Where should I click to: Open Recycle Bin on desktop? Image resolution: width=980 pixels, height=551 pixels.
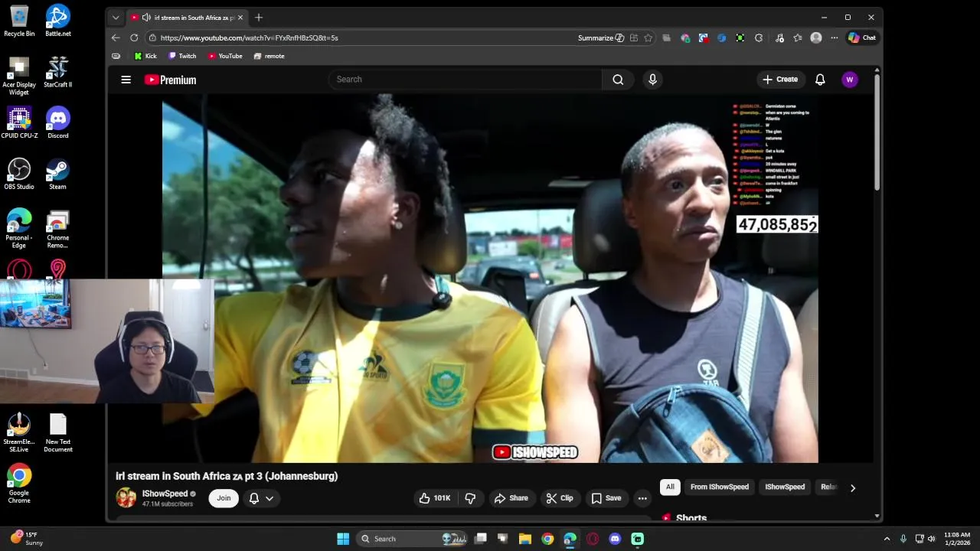pyautogui.click(x=19, y=21)
